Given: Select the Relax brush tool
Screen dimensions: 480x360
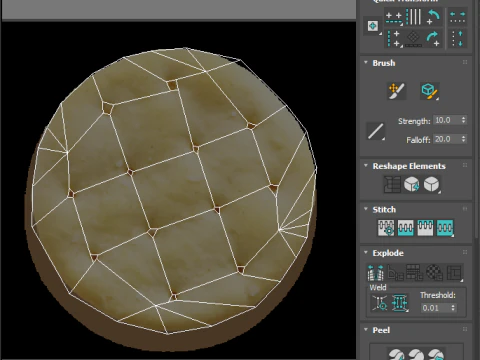Looking at the screenshot, I should pyautogui.click(x=429, y=91).
